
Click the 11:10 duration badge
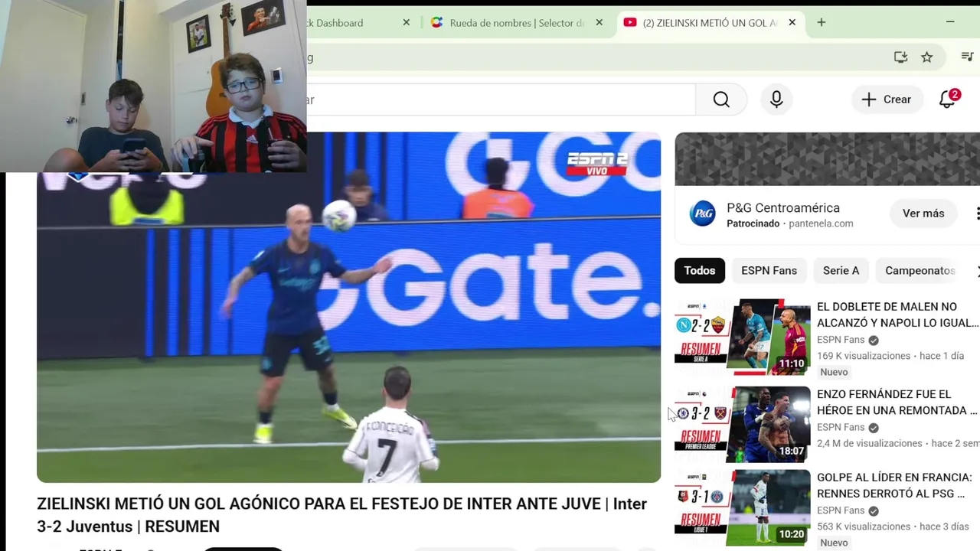[x=792, y=364]
